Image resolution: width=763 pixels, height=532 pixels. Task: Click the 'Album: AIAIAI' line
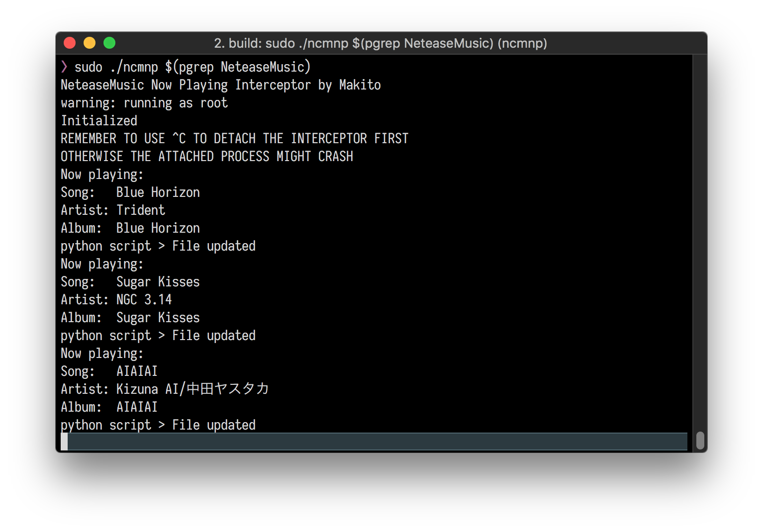pos(109,407)
